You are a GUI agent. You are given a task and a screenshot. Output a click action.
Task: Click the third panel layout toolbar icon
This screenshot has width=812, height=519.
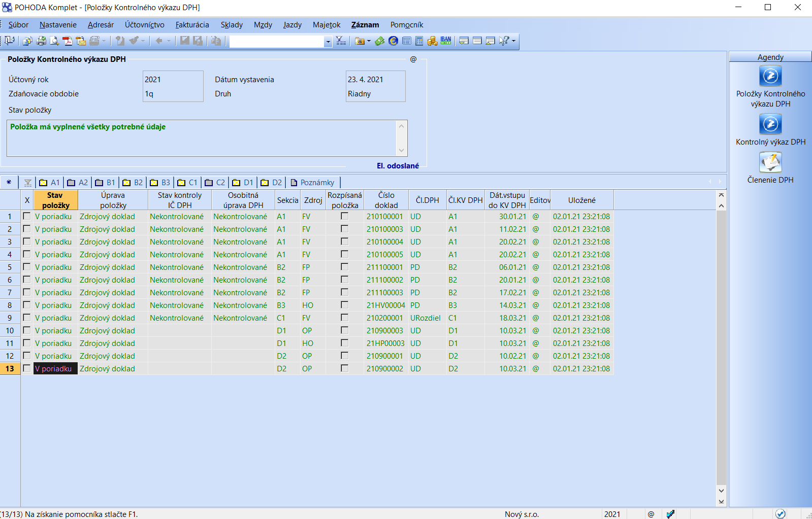(490, 41)
